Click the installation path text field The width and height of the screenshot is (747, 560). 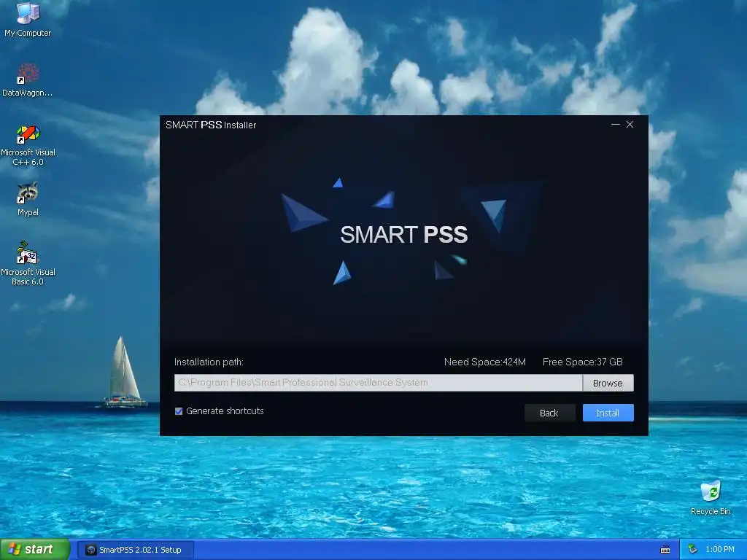pyautogui.click(x=379, y=383)
